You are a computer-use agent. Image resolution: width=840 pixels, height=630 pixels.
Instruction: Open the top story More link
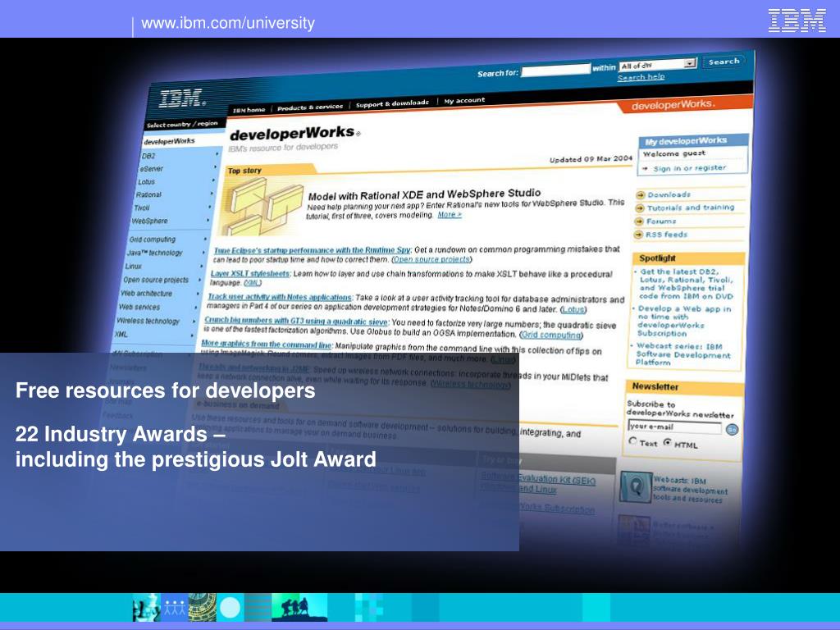pyautogui.click(x=449, y=214)
